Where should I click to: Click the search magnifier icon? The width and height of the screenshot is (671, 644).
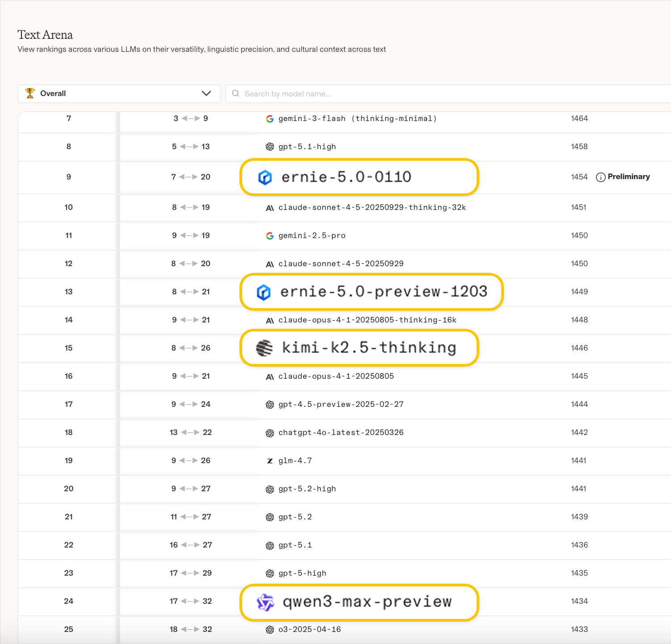coord(235,93)
